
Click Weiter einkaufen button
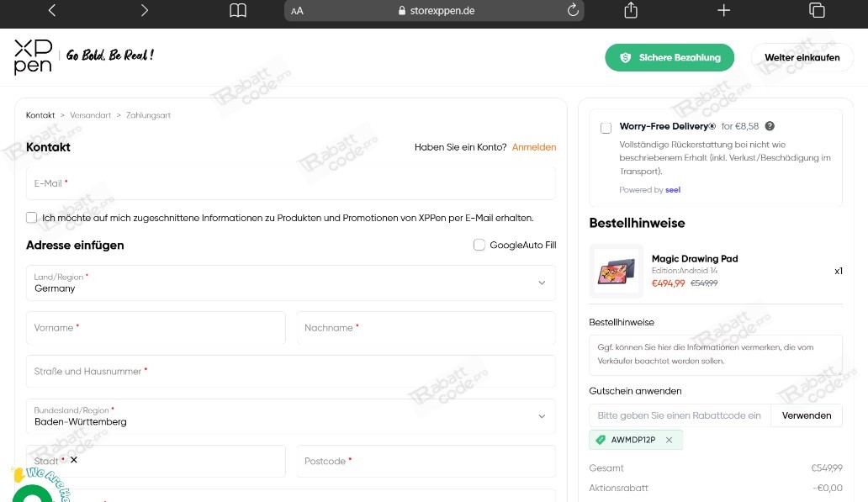[802, 57]
